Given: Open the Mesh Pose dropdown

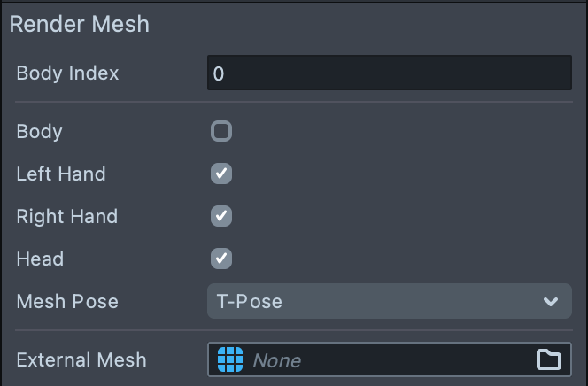Looking at the screenshot, I should point(390,301).
